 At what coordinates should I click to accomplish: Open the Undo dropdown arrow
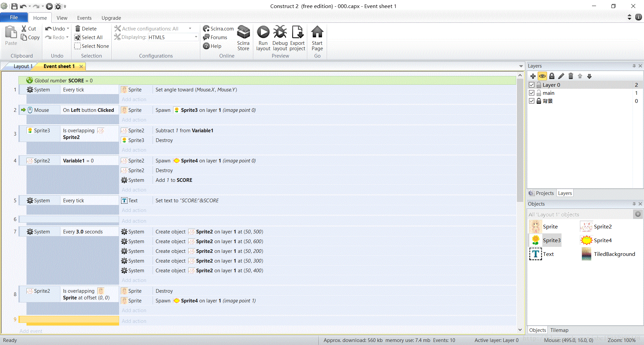(x=68, y=29)
